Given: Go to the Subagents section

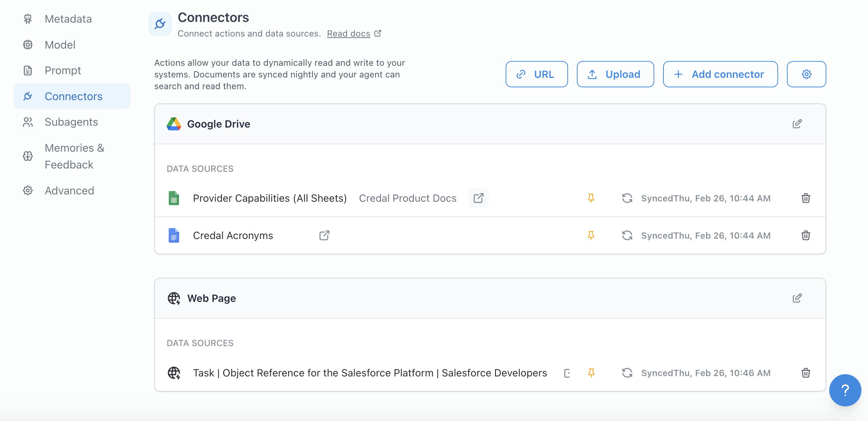Looking at the screenshot, I should click(71, 122).
